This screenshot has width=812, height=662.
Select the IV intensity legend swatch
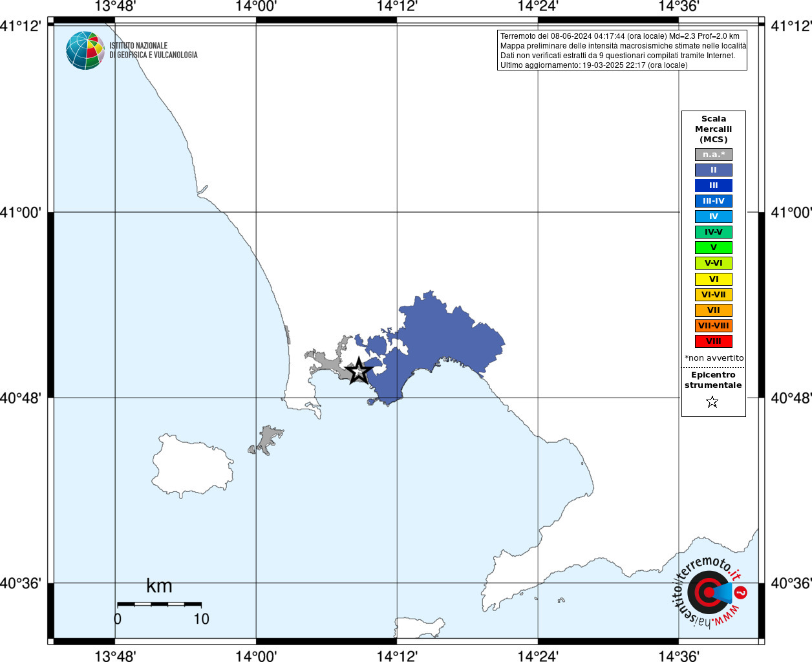pyautogui.click(x=714, y=217)
